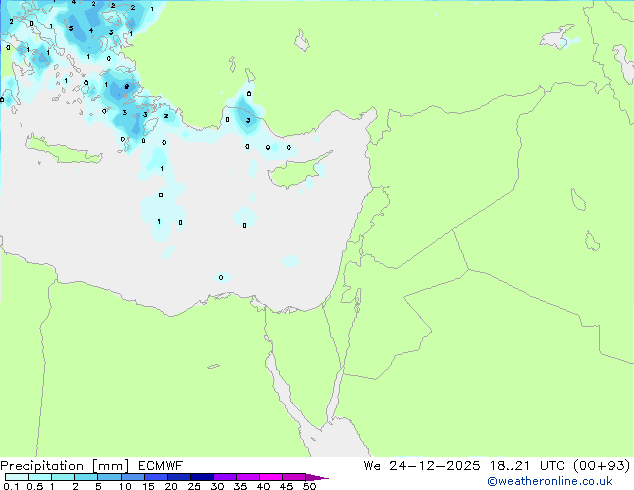Open the weatheronline.co.uk copyright link
Screen dimensions: 634x490
coord(550,481)
